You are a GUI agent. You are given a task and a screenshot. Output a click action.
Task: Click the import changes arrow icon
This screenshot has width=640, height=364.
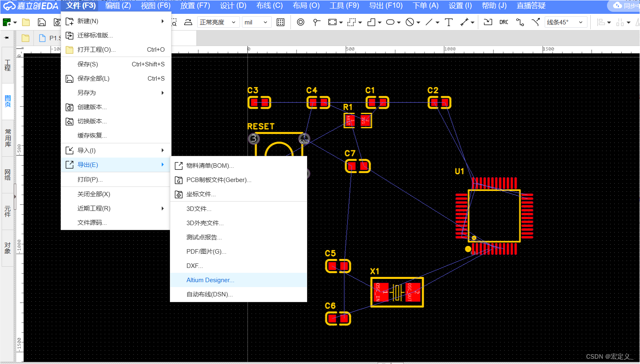(488, 22)
